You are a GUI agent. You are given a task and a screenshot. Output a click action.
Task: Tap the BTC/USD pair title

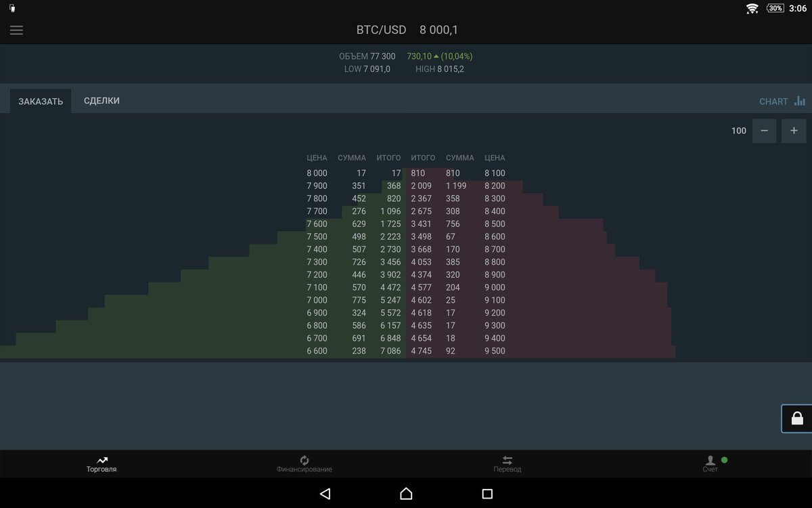click(x=381, y=30)
